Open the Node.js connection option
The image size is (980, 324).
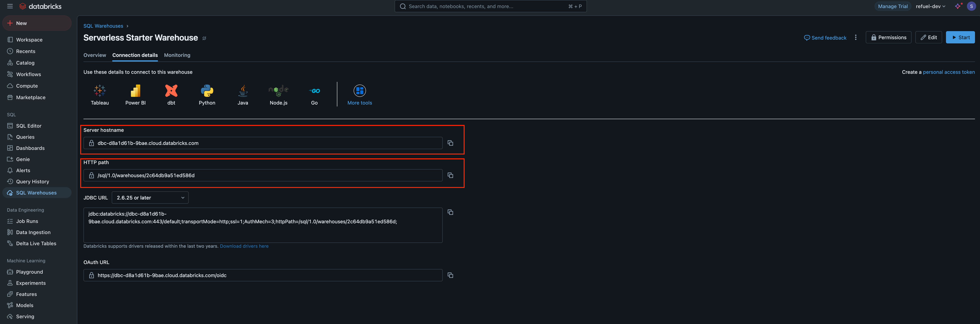point(278,94)
